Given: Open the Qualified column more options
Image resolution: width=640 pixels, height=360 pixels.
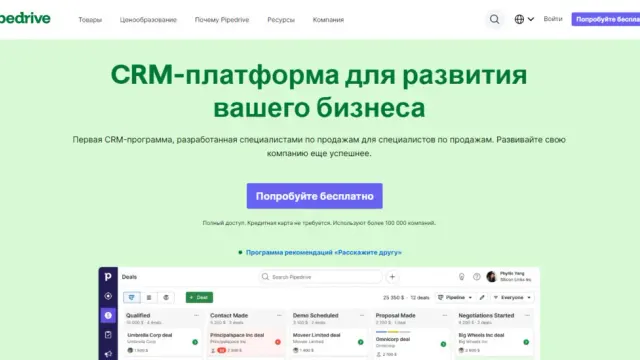Looking at the screenshot, I should 196,316.
